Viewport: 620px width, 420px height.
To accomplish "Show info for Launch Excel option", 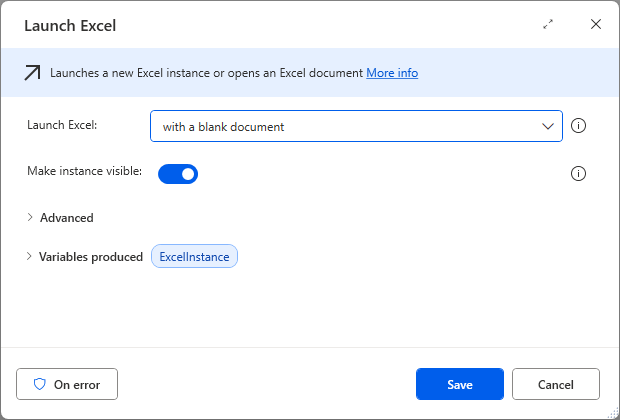I will click(x=578, y=126).
